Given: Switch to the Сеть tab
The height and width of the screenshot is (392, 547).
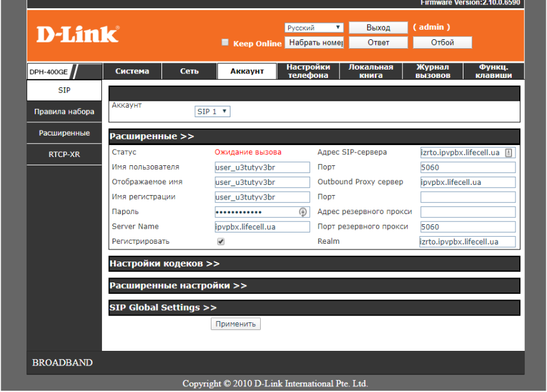Looking at the screenshot, I should click(x=189, y=71).
